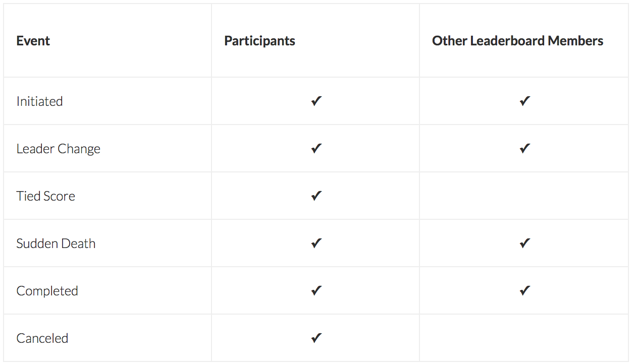Select the Initiated event label

click(39, 101)
